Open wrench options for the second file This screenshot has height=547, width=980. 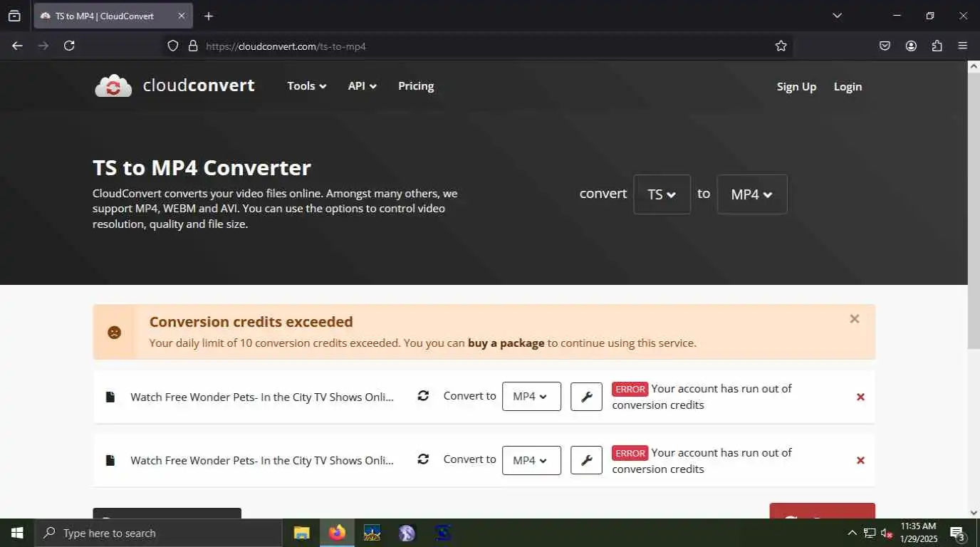[x=587, y=460]
